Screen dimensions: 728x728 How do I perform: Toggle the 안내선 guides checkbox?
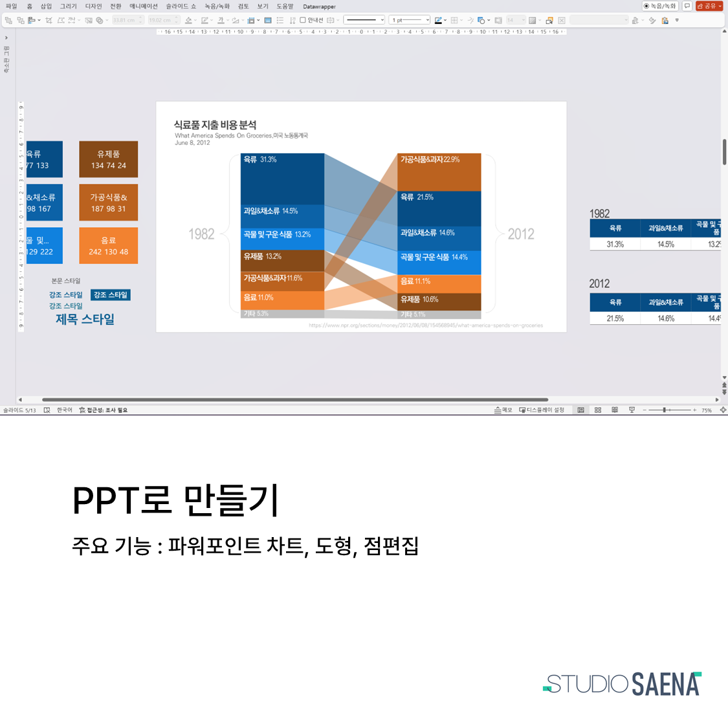tap(303, 20)
